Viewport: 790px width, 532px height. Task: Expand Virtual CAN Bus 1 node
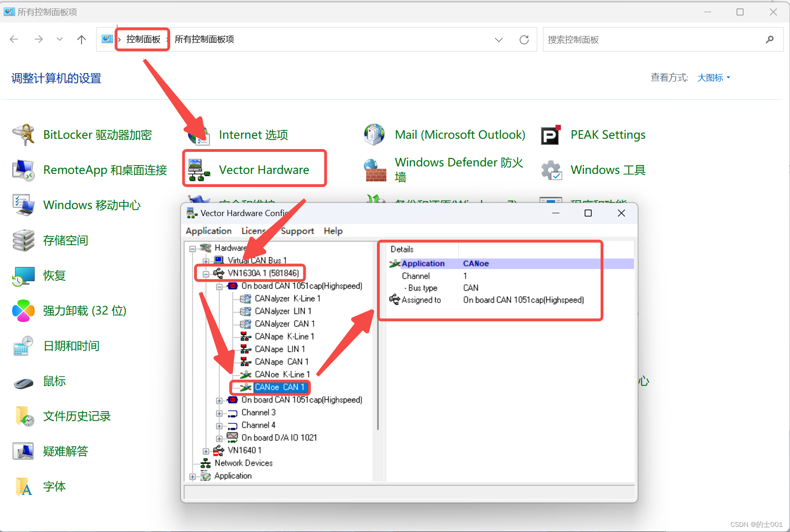206,261
